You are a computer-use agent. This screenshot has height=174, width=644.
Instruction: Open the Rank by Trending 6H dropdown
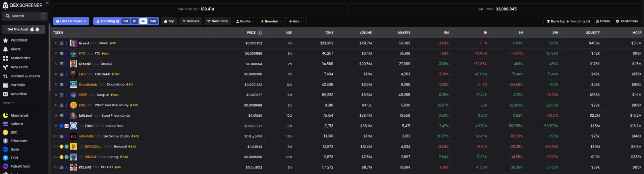568,21
